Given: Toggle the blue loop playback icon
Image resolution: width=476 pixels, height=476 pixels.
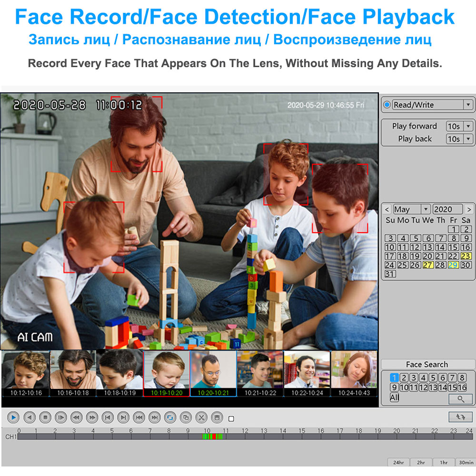Looking at the screenshot, I should [170, 418].
